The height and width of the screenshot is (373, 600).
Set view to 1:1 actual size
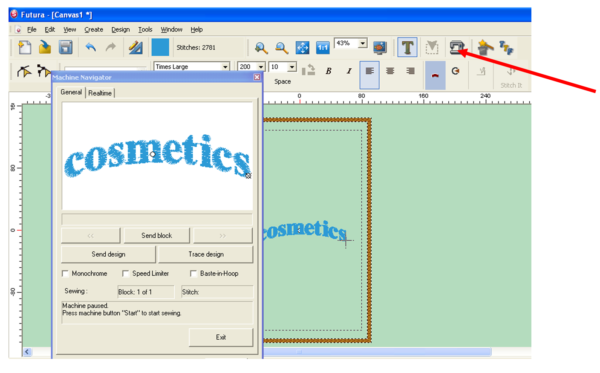click(323, 48)
